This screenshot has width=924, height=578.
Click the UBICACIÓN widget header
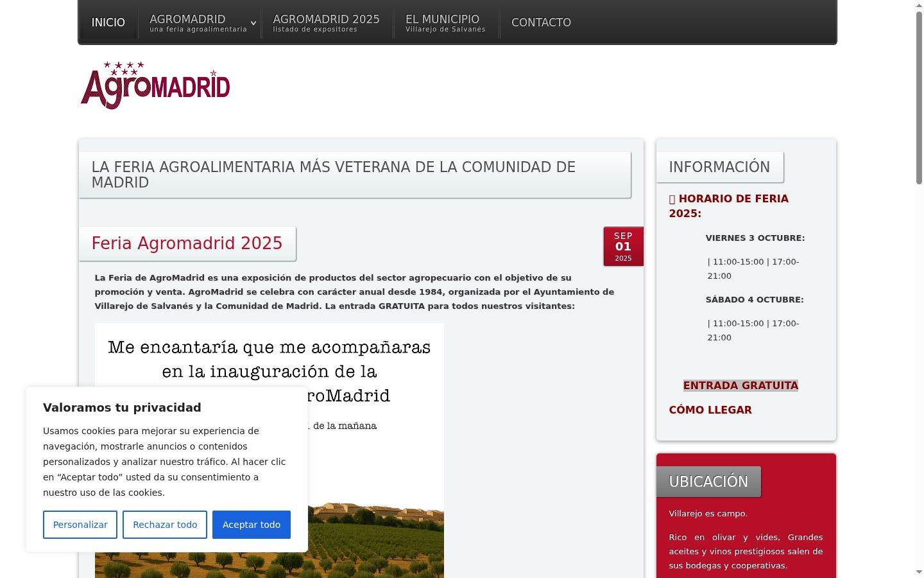(x=708, y=482)
